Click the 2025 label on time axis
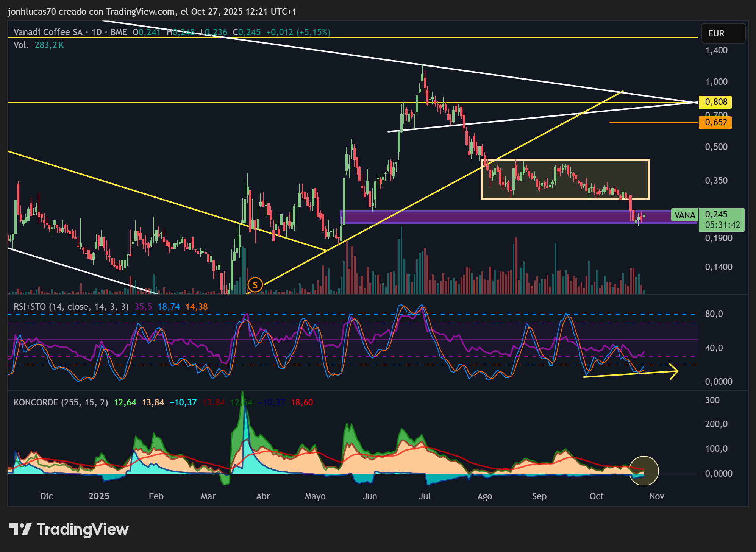This screenshot has width=756, height=552. click(99, 496)
